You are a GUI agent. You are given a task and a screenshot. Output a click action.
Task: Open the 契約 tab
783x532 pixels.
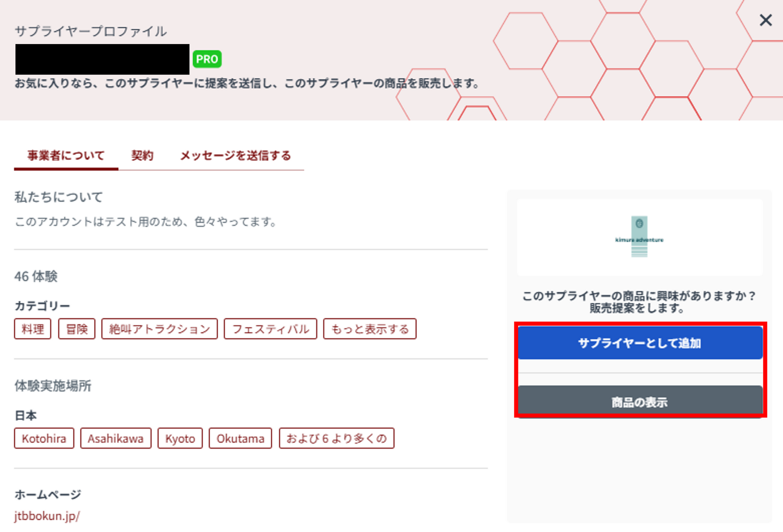pyautogui.click(x=142, y=155)
